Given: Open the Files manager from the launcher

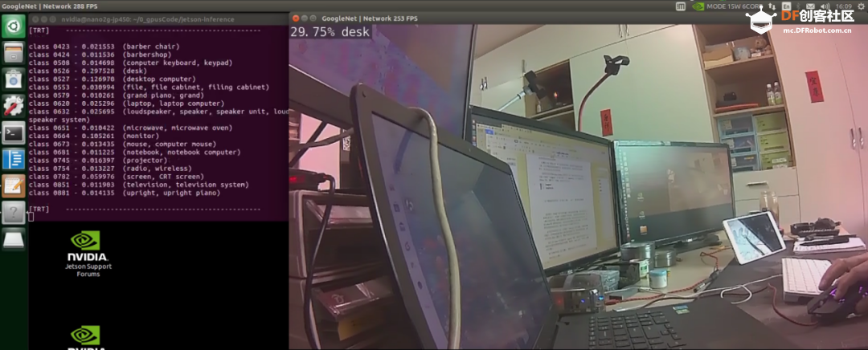Looking at the screenshot, I should pyautogui.click(x=14, y=53).
